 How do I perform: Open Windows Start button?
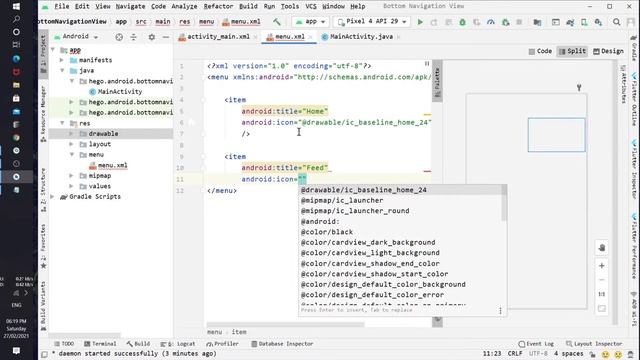16,7
